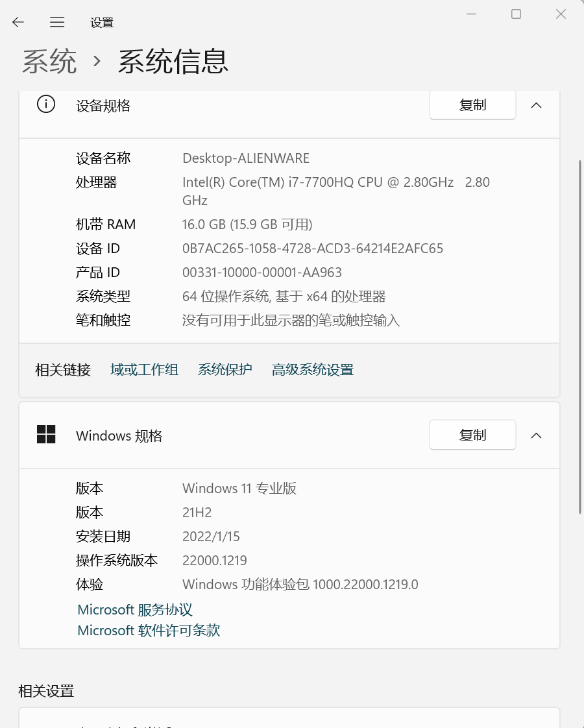
Task: Click the 系统信息 page title
Action: coord(173,61)
